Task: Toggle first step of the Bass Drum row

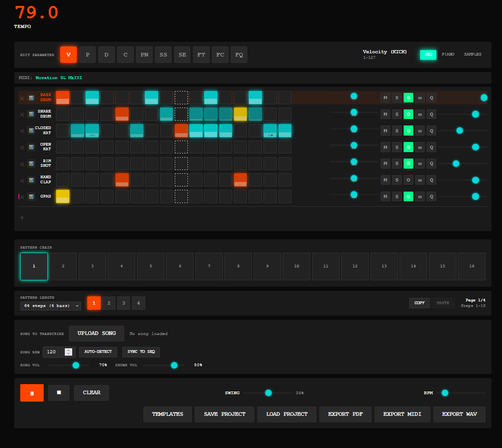Action: pyautogui.click(x=63, y=97)
